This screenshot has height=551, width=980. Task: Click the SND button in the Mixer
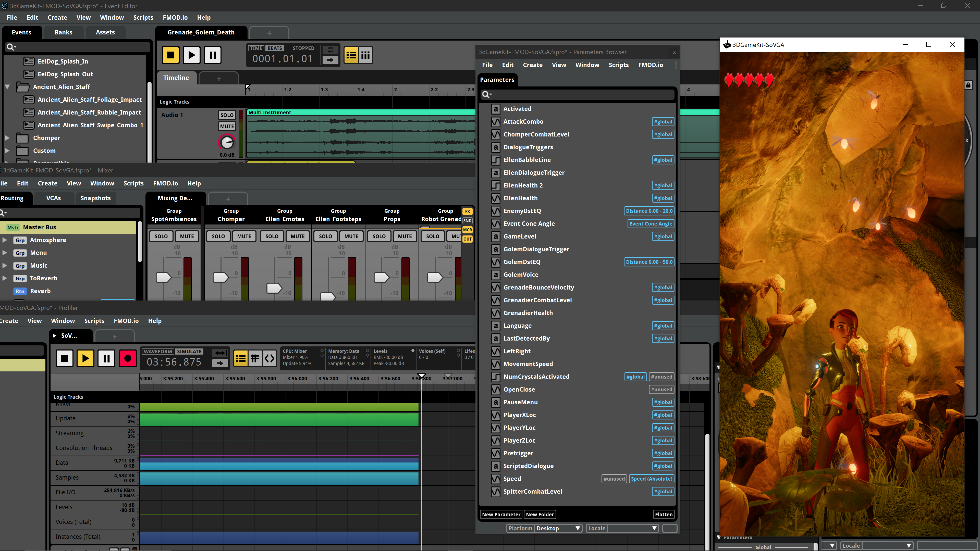coord(468,221)
